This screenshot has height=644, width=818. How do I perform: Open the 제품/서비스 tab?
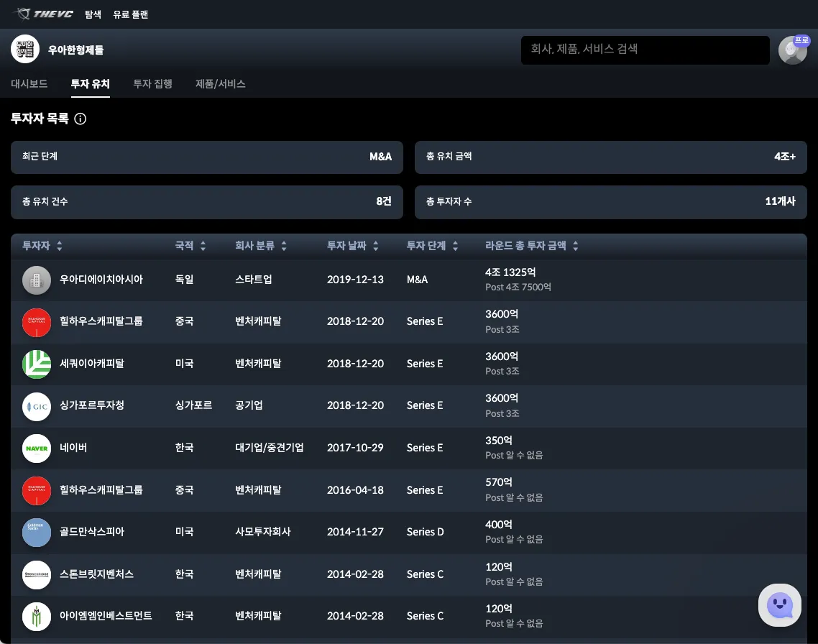(x=220, y=83)
